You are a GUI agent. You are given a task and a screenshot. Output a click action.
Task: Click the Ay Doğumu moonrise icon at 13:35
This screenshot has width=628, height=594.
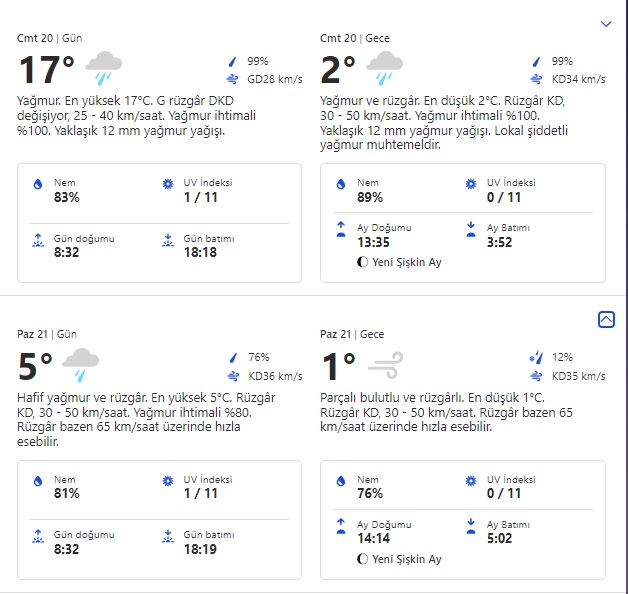click(x=341, y=229)
